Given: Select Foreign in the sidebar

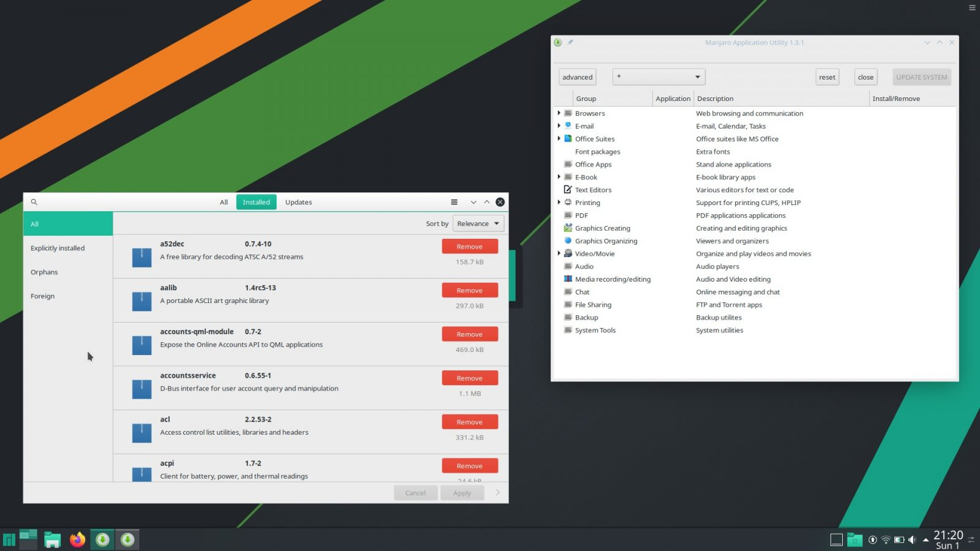Looking at the screenshot, I should click(68, 296).
